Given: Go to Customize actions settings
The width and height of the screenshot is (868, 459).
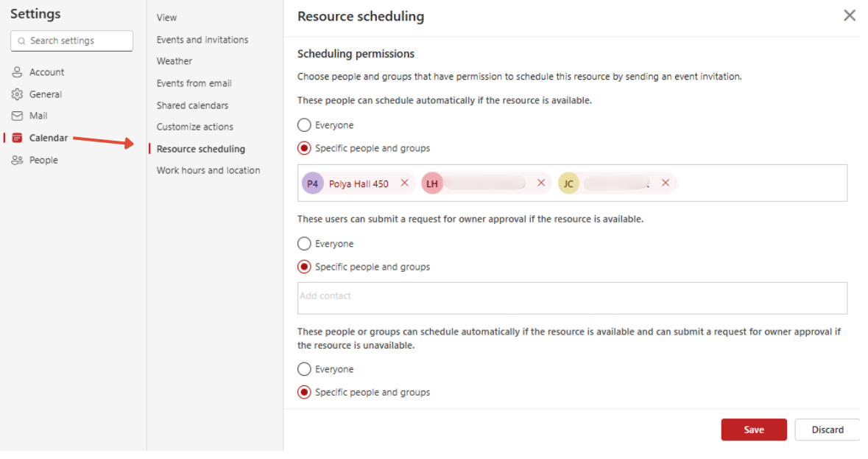Looking at the screenshot, I should tap(195, 127).
